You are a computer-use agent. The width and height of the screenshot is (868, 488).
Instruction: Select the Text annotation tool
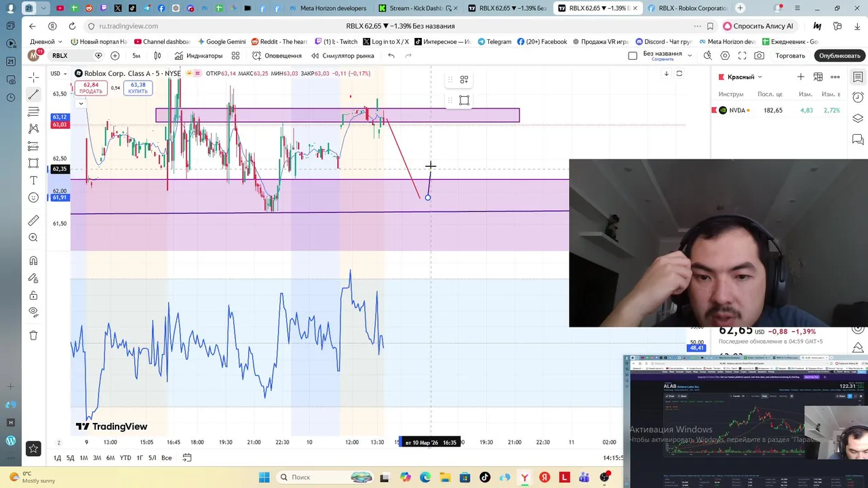[x=33, y=180]
